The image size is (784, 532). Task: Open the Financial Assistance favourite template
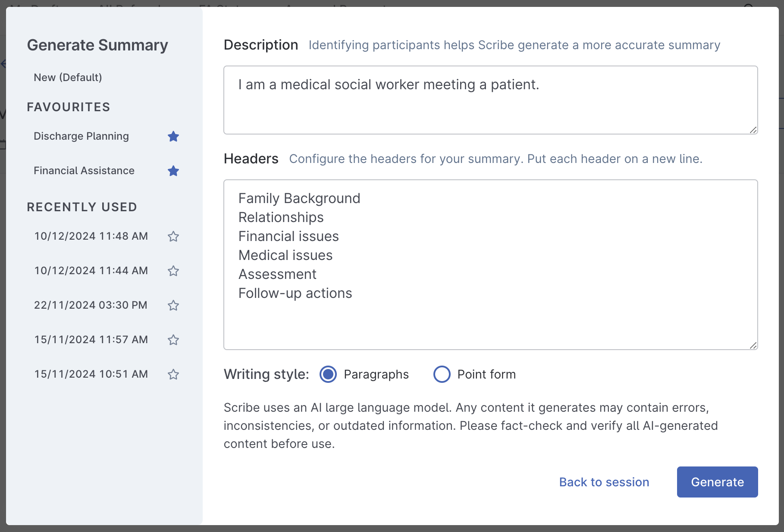click(x=84, y=171)
